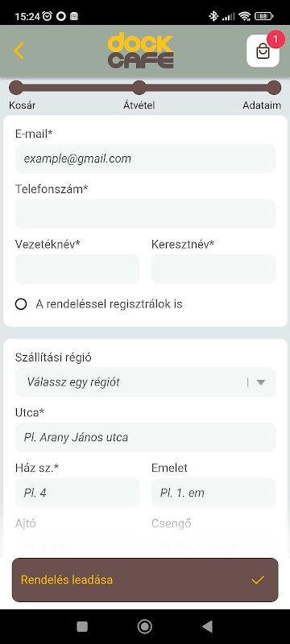290x644 pixels.
Task: Click the Telefonszám input field
Action: pyautogui.click(x=146, y=213)
